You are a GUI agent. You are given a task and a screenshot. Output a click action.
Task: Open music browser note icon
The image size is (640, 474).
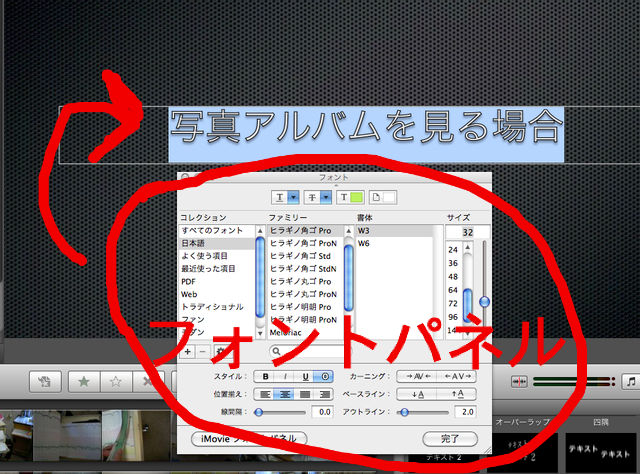(631, 382)
